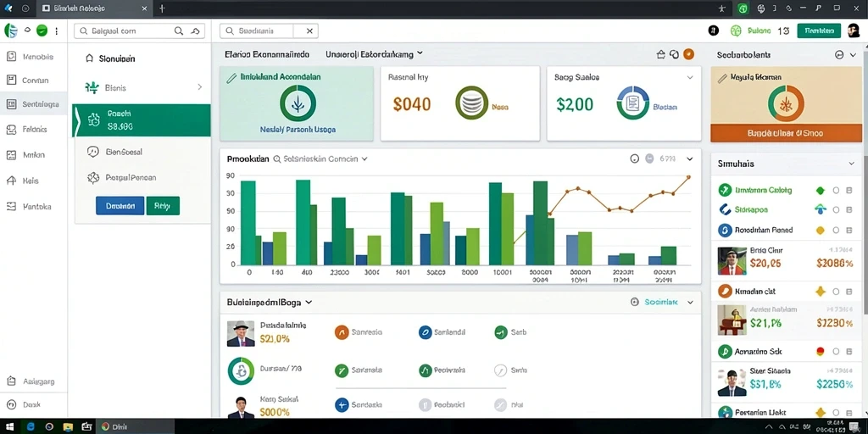Image resolution: width=868 pixels, height=434 pixels.
Task: Expand the Bisnis item chevron
Action: pyautogui.click(x=200, y=87)
